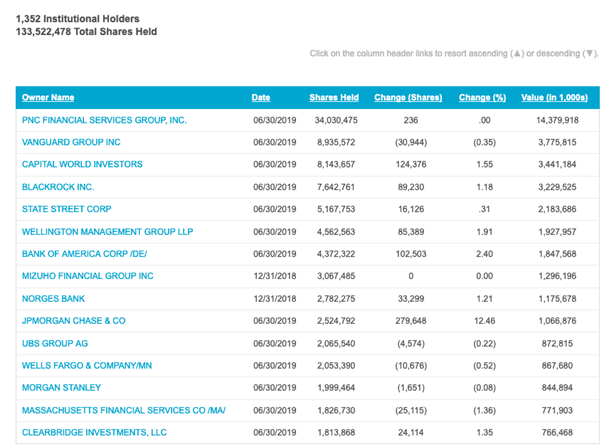Sort by the Date column header
The image size is (608, 447).
pyautogui.click(x=261, y=97)
